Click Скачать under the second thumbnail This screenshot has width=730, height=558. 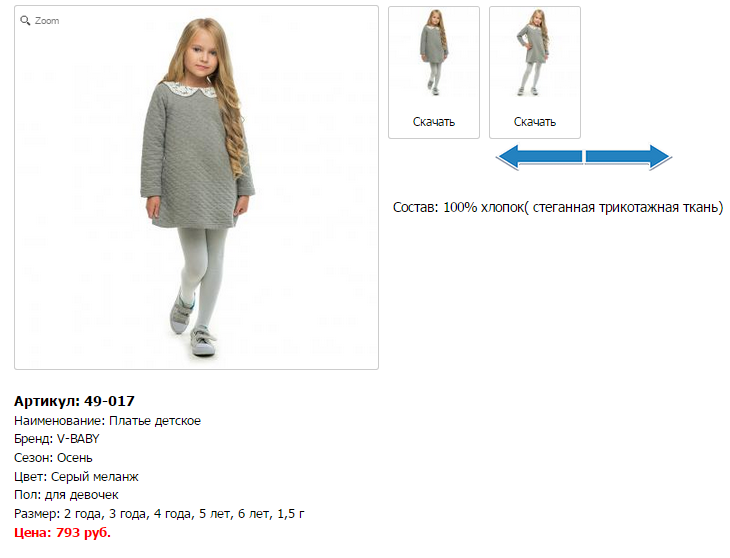coord(535,122)
